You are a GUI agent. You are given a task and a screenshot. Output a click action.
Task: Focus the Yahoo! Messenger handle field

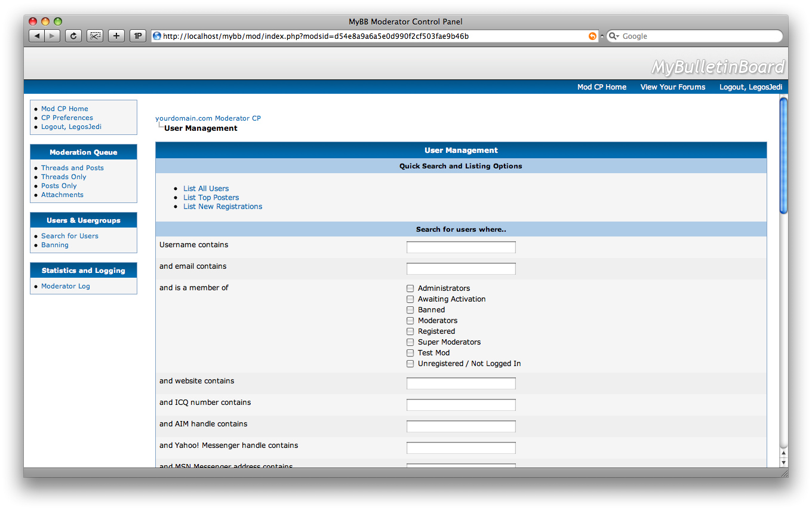pyautogui.click(x=461, y=448)
